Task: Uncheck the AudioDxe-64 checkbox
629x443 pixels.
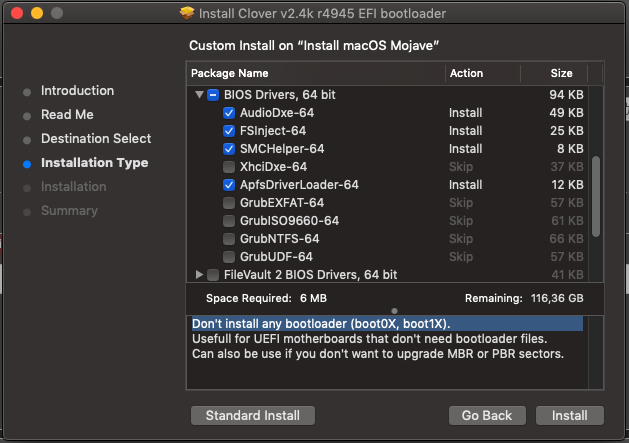Action: click(229, 113)
